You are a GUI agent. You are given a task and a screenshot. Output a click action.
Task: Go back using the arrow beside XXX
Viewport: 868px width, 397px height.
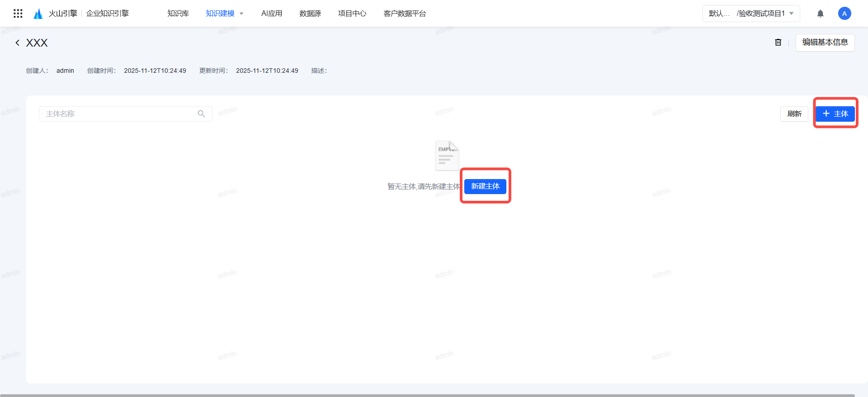[17, 43]
